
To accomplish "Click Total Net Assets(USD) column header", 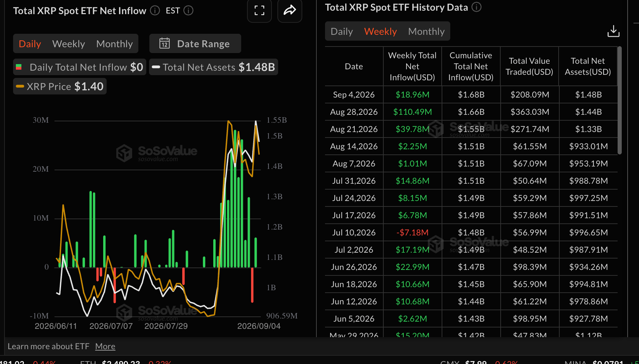I will [x=588, y=66].
